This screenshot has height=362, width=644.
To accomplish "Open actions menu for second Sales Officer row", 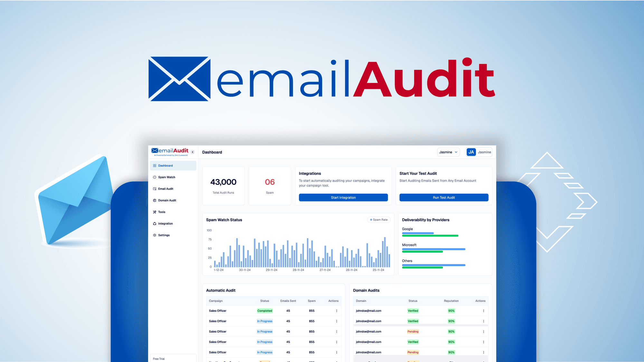I will [x=336, y=321].
